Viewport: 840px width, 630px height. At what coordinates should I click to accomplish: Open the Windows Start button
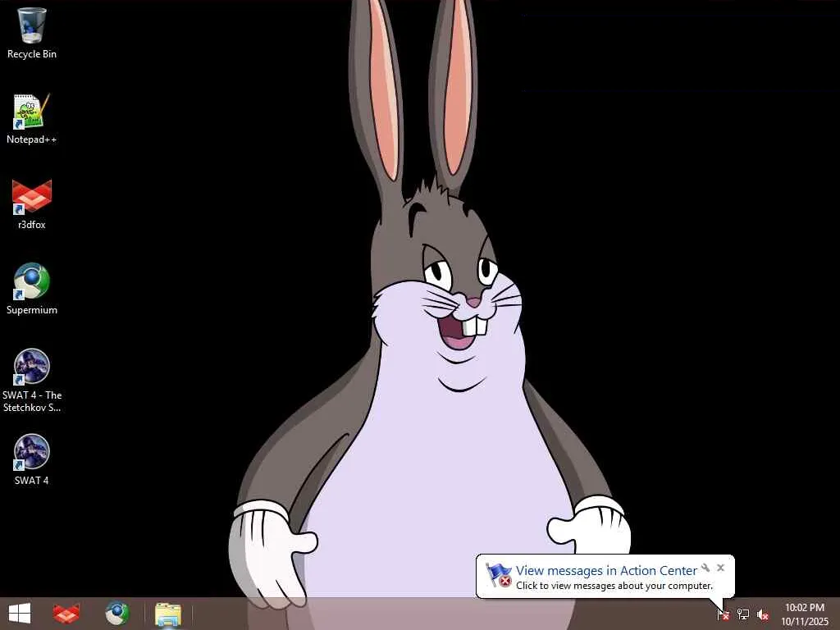click(20, 614)
